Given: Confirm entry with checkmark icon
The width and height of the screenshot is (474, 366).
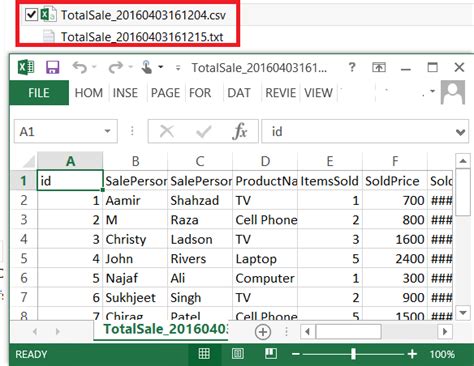Looking at the screenshot, I should [x=204, y=132].
